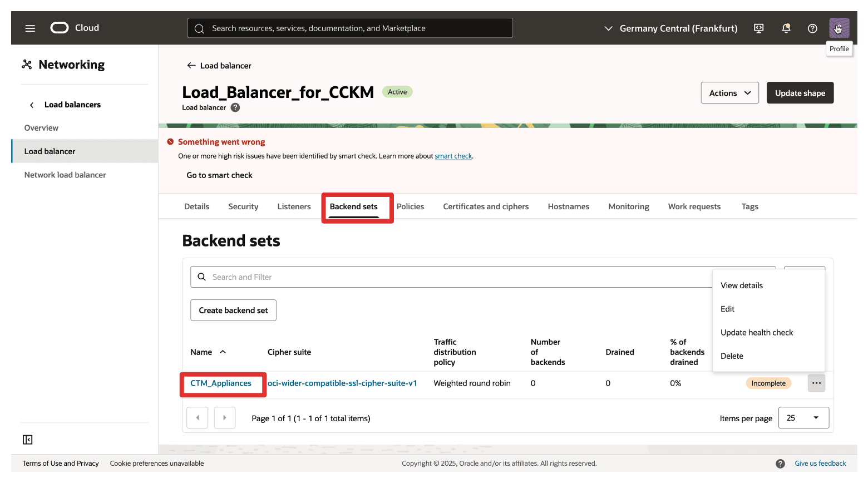Select Load balancer in the sidebar
Viewport: 868px width, 483px height.
point(85,151)
